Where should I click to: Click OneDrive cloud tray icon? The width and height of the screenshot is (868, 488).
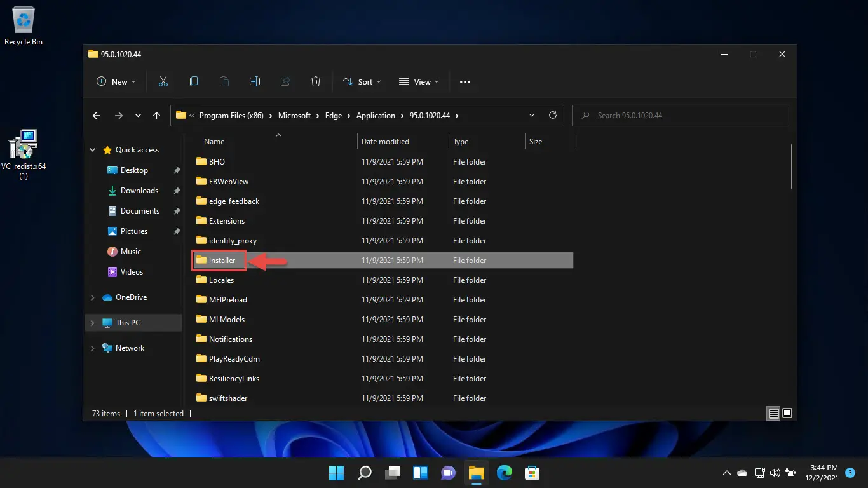(742, 473)
